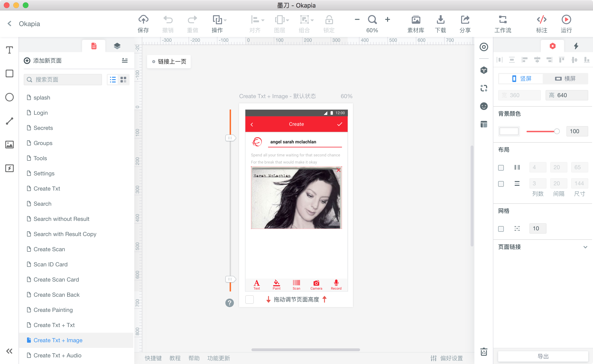Select the Text tool in left toolbar

click(9, 50)
